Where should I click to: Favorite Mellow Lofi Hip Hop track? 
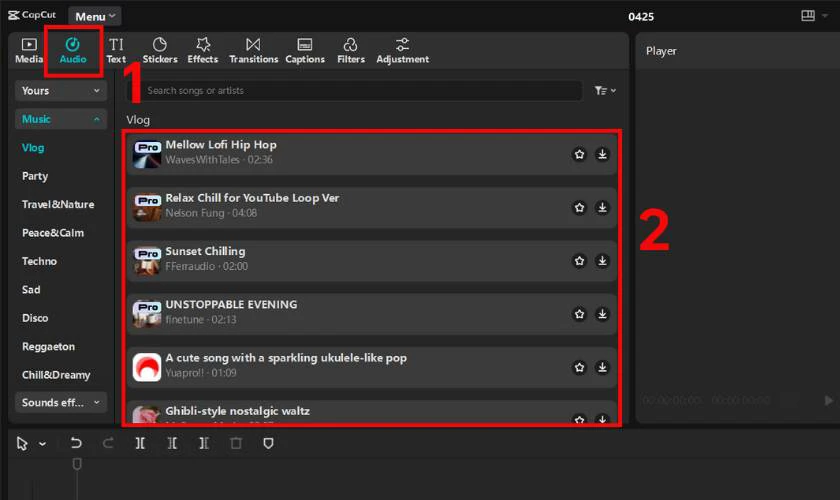[x=579, y=154]
